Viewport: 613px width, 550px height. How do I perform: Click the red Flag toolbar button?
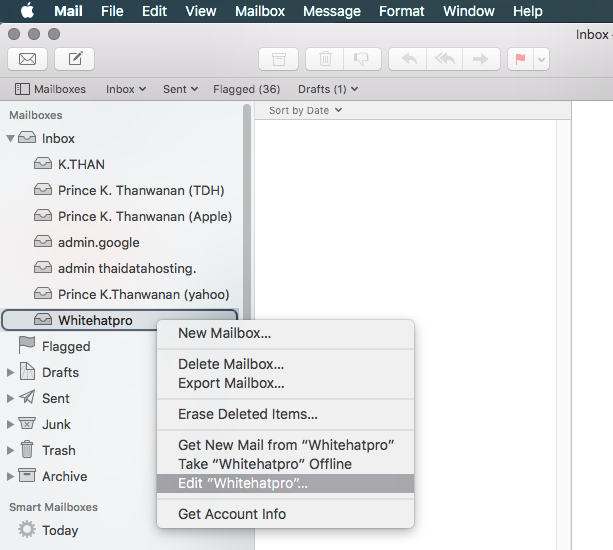pos(520,59)
